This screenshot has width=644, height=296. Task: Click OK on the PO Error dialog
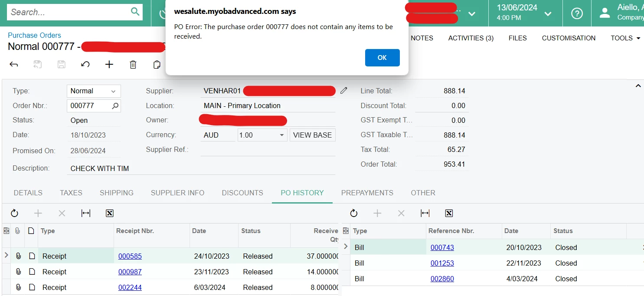coord(382,57)
